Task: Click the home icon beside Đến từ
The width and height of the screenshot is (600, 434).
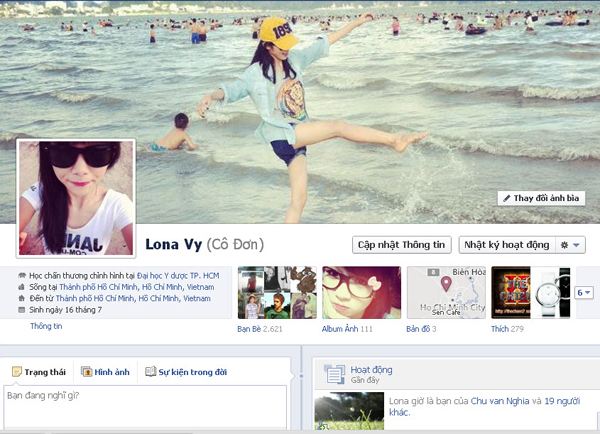Action: click(x=21, y=299)
